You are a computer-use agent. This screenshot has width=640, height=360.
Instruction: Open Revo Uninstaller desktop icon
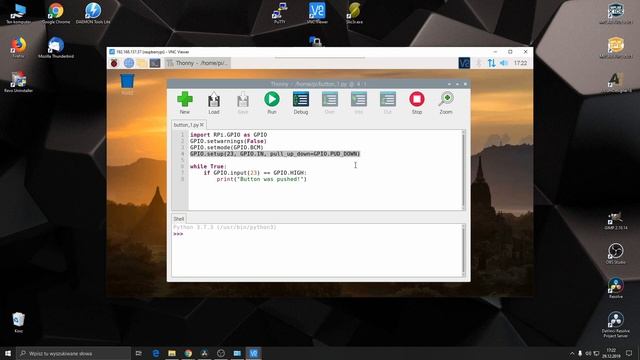point(18,82)
